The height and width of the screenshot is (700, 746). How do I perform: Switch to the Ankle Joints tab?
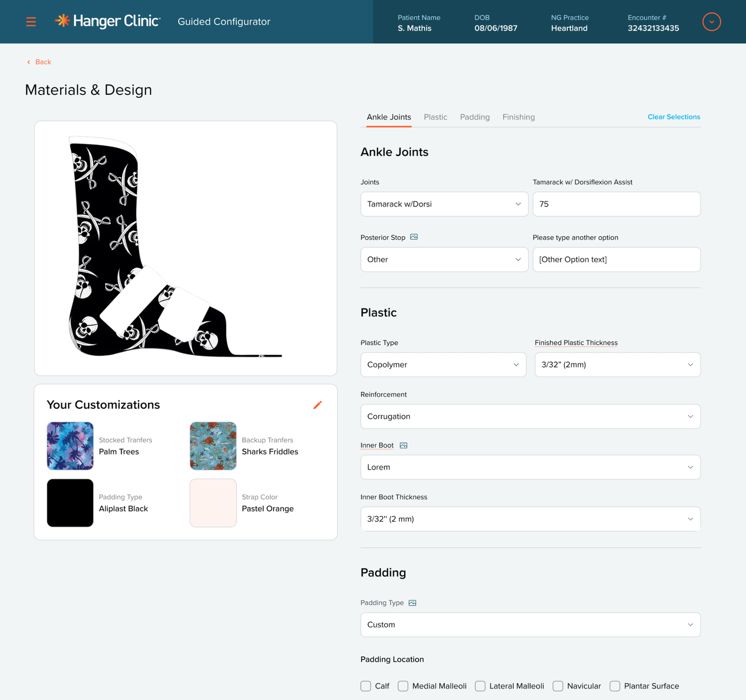(389, 117)
